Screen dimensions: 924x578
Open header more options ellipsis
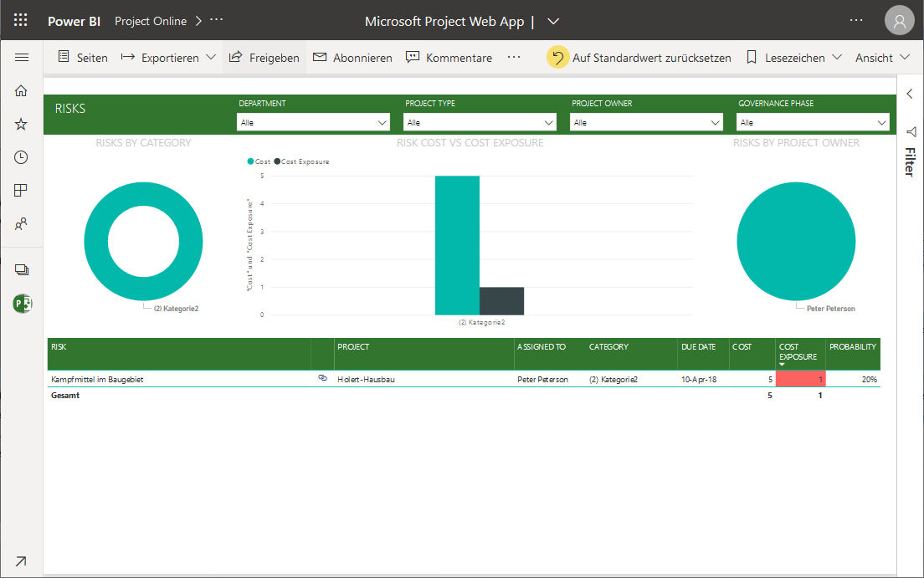click(855, 21)
